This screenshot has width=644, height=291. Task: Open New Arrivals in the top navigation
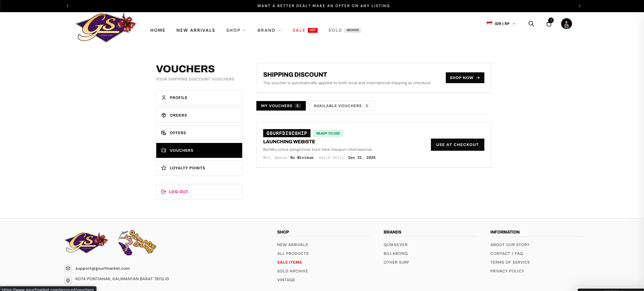click(196, 30)
